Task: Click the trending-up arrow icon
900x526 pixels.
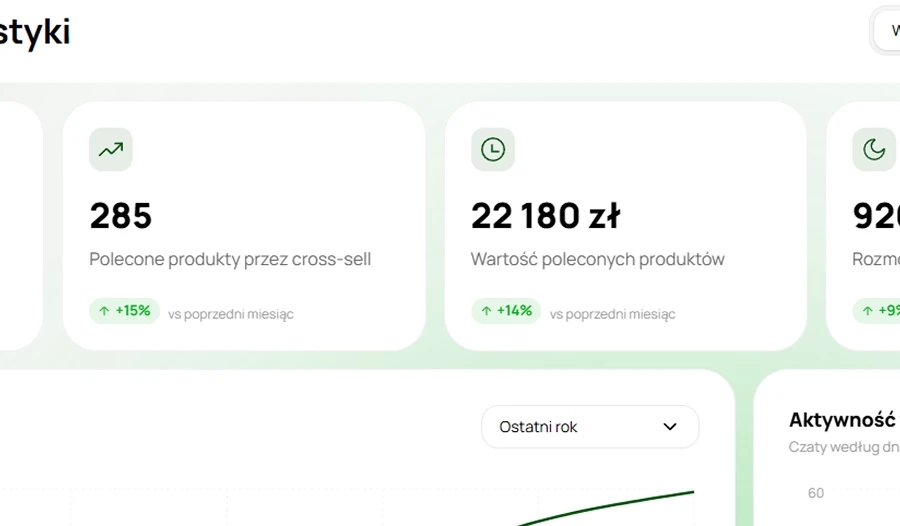Action: 111,149
